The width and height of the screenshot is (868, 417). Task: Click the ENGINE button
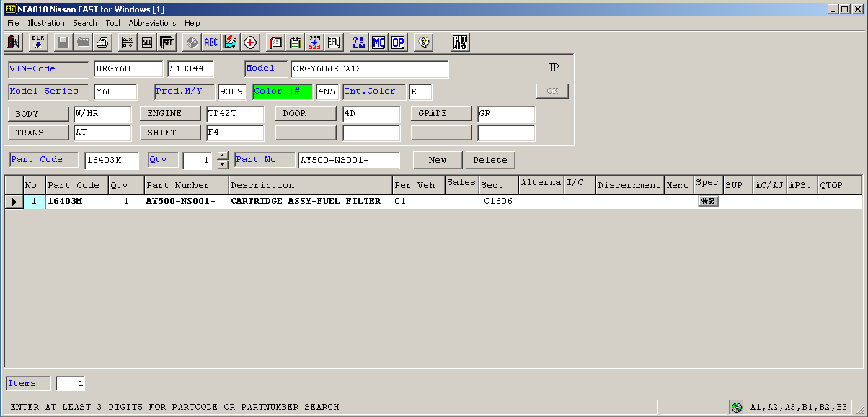[170, 114]
